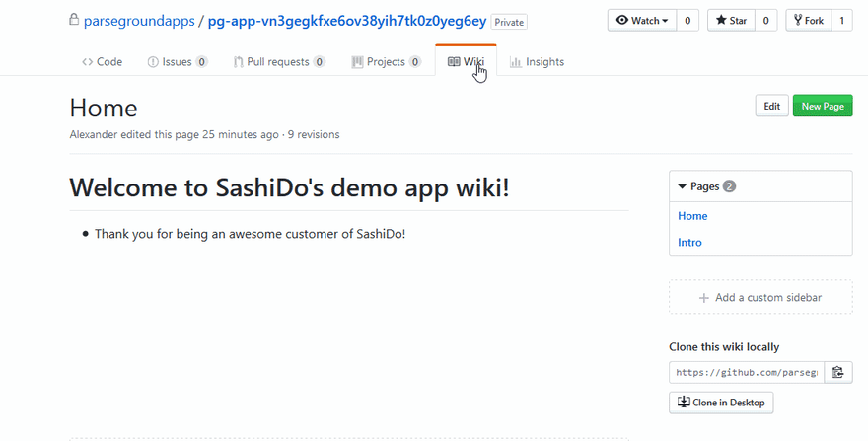The image size is (868, 441).
Task: Open the Home page in Pages sidebar
Action: coord(692,216)
